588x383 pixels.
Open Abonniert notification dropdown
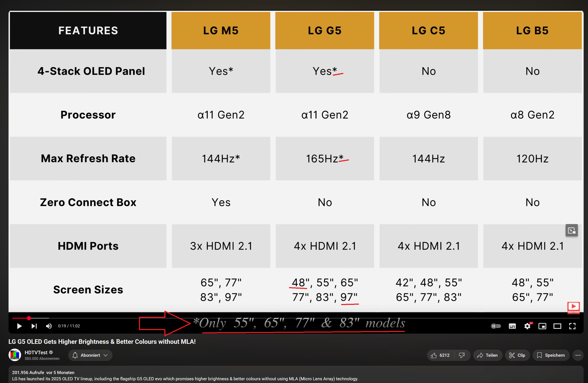(90, 355)
